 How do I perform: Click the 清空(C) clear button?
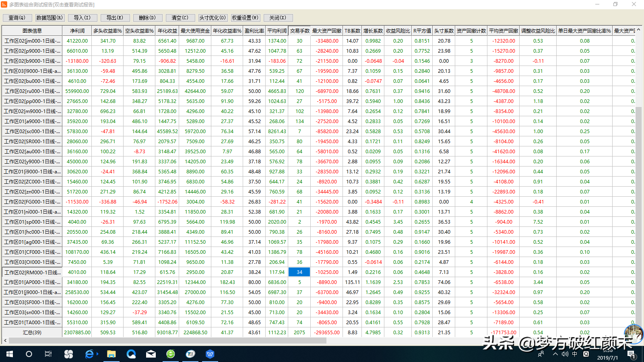pos(180,18)
